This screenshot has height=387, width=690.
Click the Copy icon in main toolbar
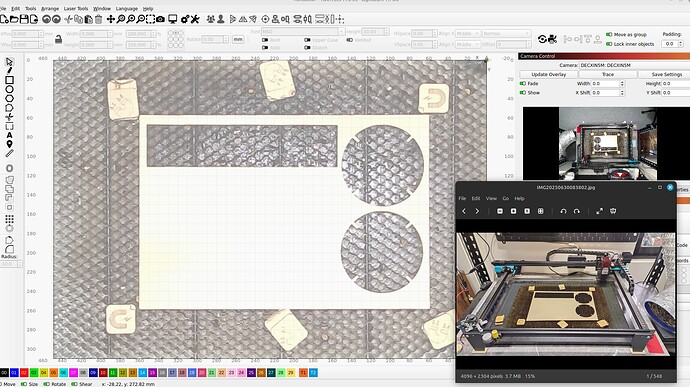[78, 19]
